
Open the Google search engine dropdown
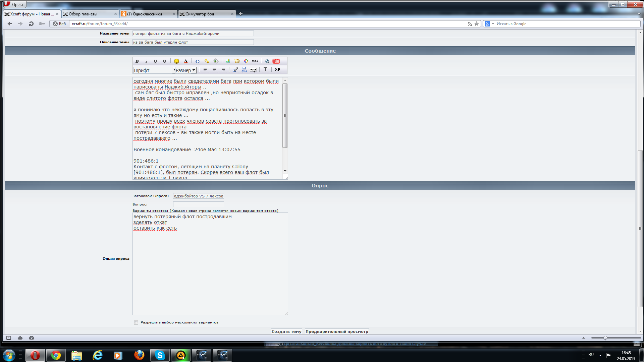coord(489,24)
